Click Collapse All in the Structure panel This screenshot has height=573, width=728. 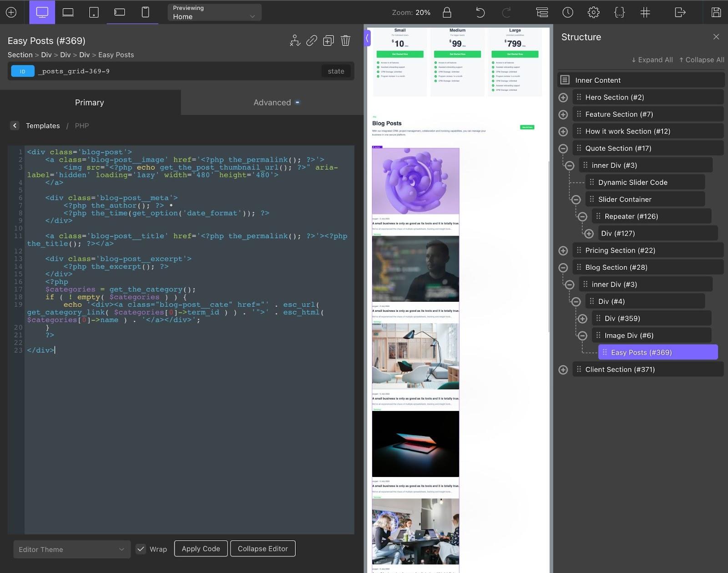click(x=702, y=60)
